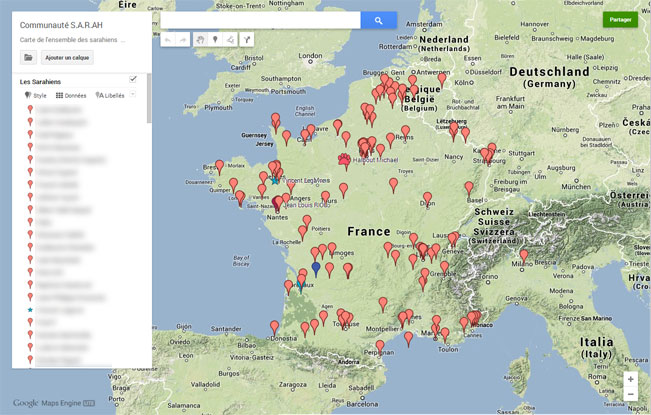Viewport: 651px width, 415px height.
Task: Zoom in using the plus button
Action: [630, 380]
